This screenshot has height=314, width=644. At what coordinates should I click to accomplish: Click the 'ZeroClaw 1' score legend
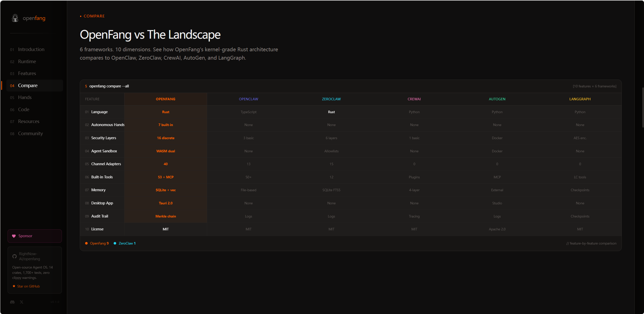[x=125, y=243]
